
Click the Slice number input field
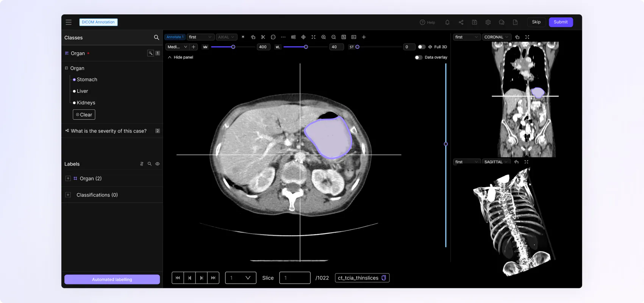pos(295,278)
